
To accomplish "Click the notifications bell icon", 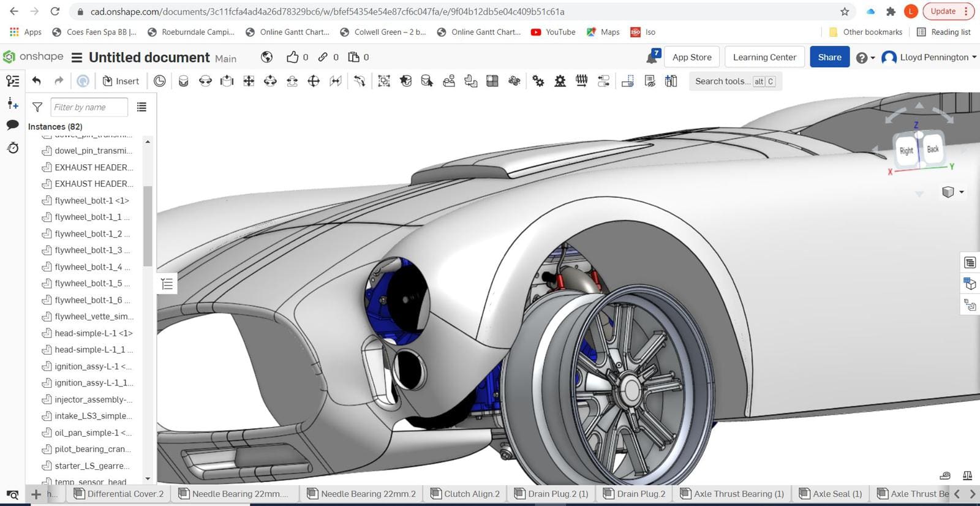I will pos(652,58).
